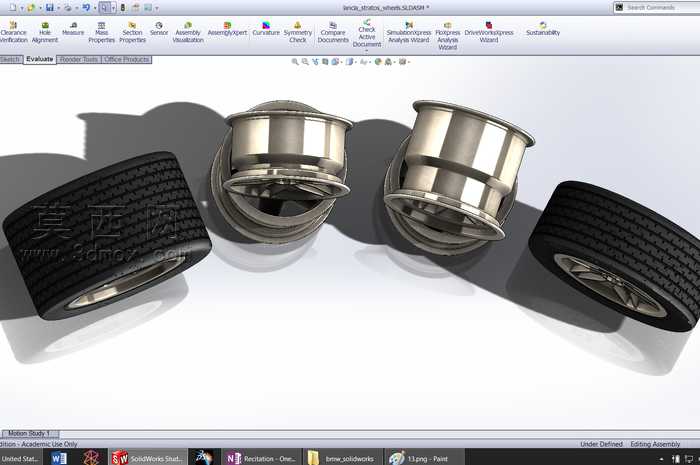Toggle Curvature display

(x=266, y=29)
